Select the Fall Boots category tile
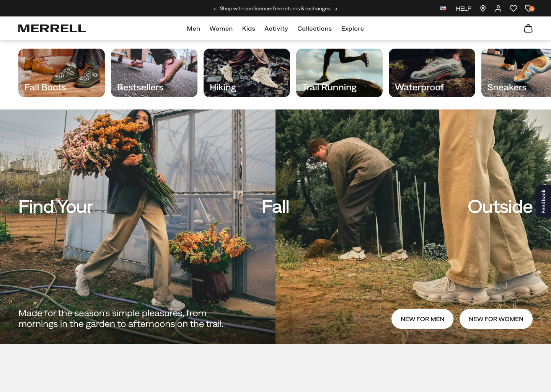551x392 pixels. [x=62, y=73]
